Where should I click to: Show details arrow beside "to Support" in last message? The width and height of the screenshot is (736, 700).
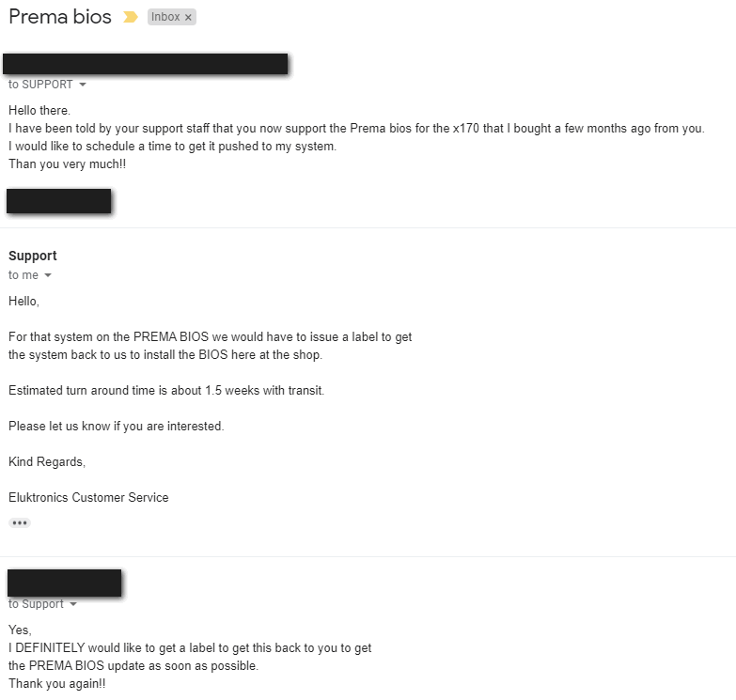(x=73, y=604)
